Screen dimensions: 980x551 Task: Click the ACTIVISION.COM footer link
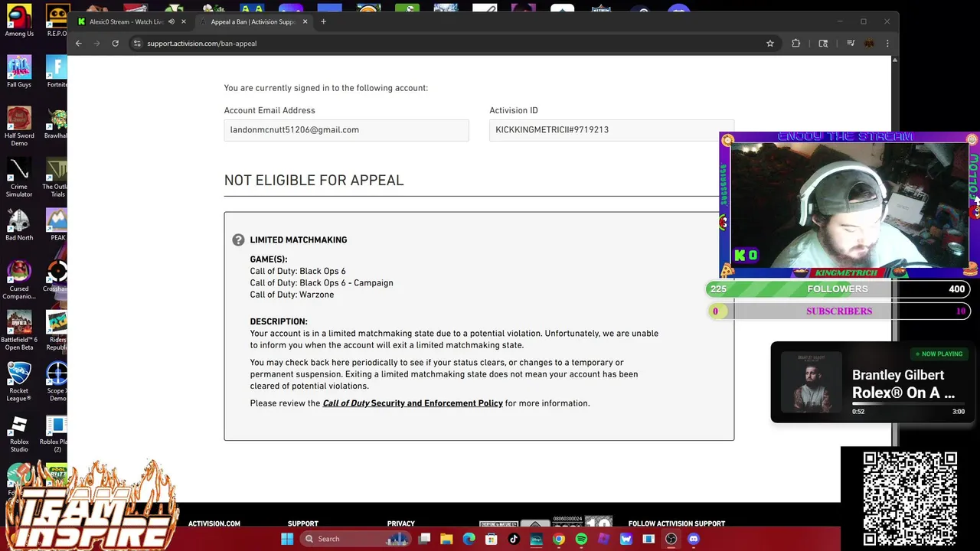point(214,523)
